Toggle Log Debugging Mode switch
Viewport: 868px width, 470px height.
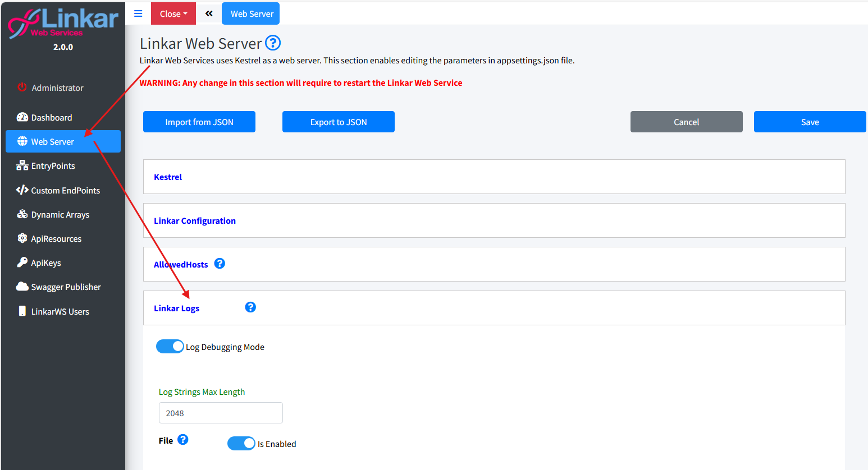(x=170, y=347)
